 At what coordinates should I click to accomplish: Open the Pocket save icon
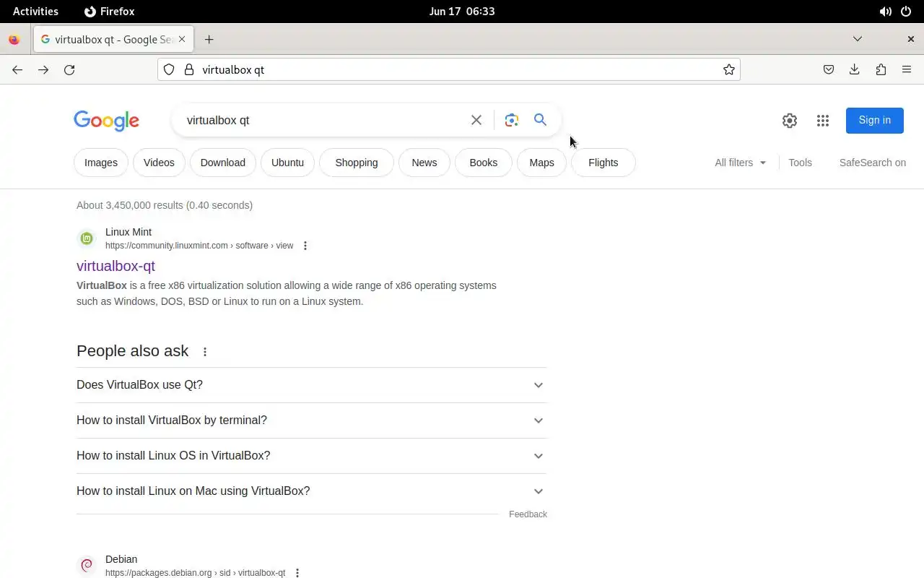(x=829, y=69)
